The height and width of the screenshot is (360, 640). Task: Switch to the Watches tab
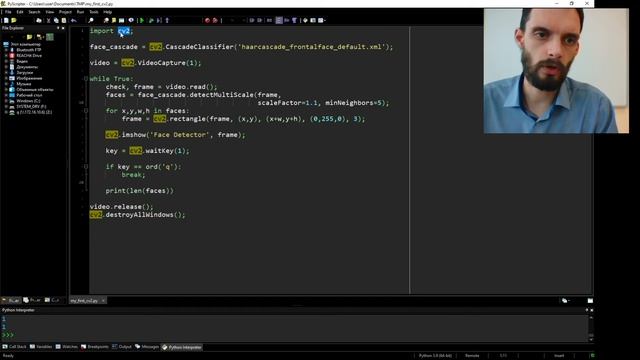point(67,347)
